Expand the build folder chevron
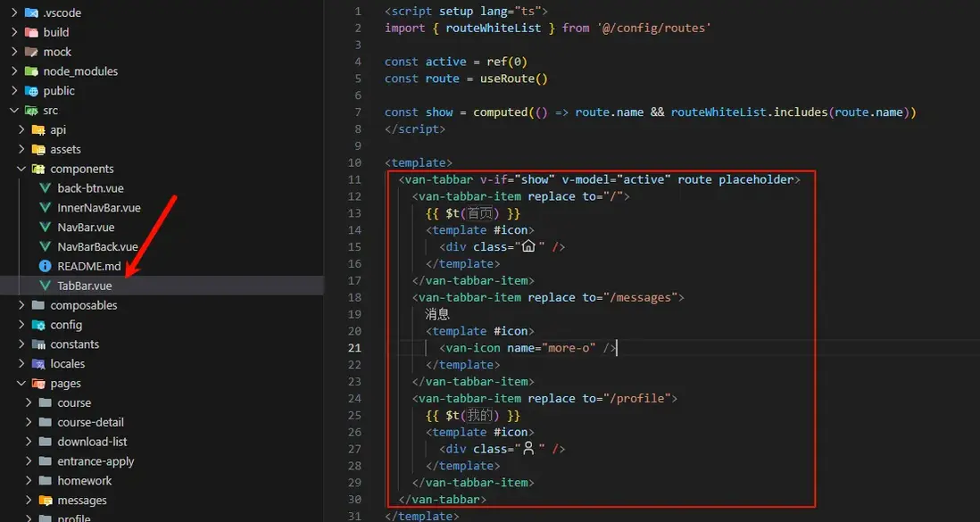Image resolution: width=980 pixels, height=522 pixels. (x=14, y=32)
